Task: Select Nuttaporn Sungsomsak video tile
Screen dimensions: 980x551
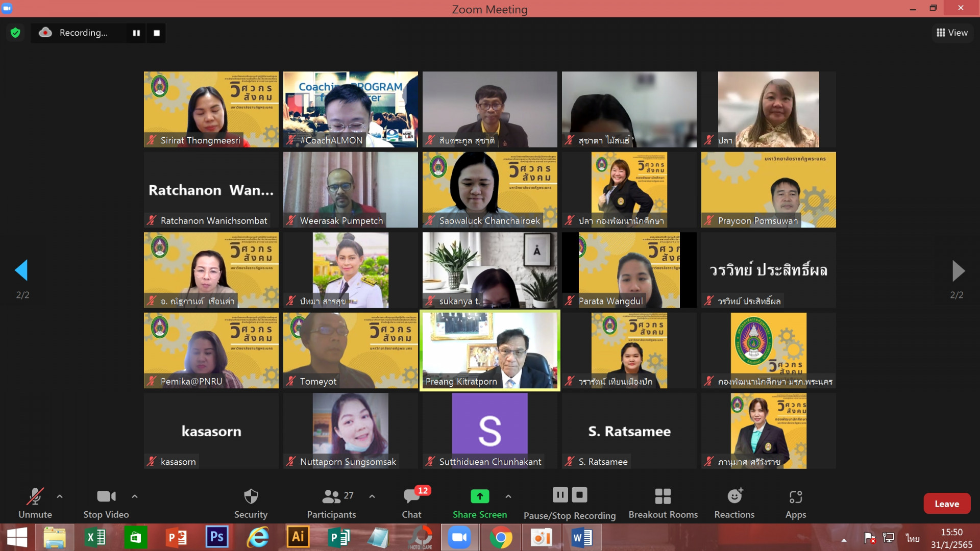Action: click(x=351, y=431)
